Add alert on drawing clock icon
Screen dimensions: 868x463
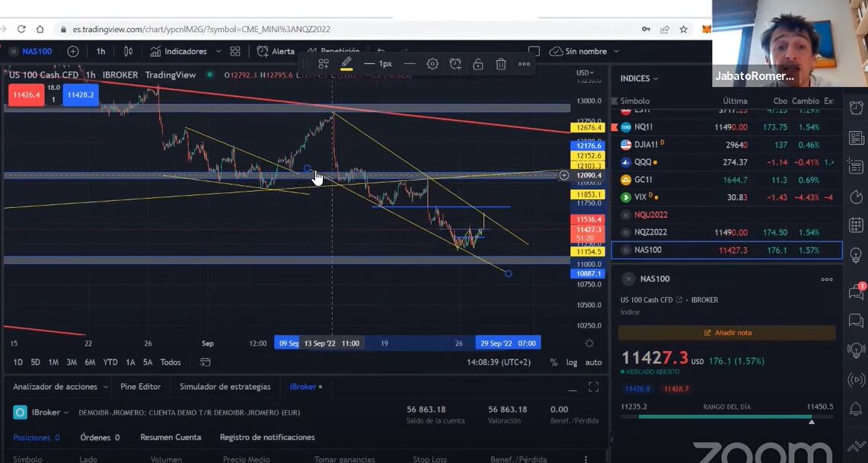point(455,64)
